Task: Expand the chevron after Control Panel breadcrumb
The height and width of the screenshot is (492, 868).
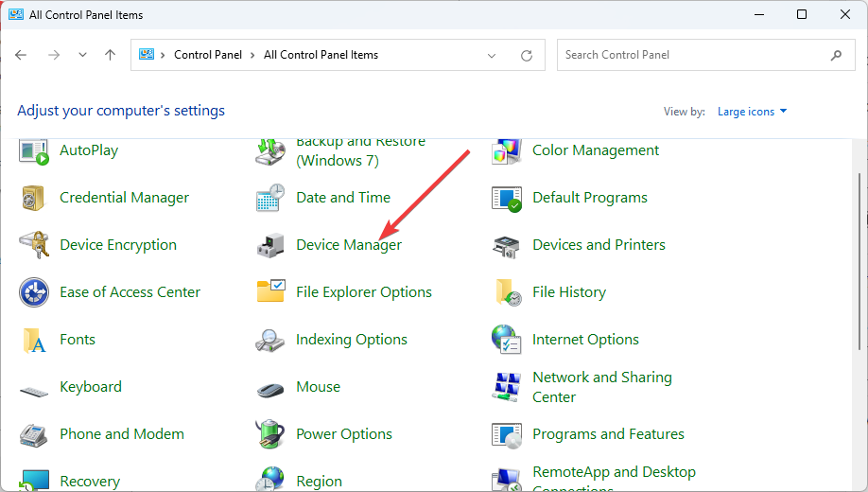Action: coord(252,55)
